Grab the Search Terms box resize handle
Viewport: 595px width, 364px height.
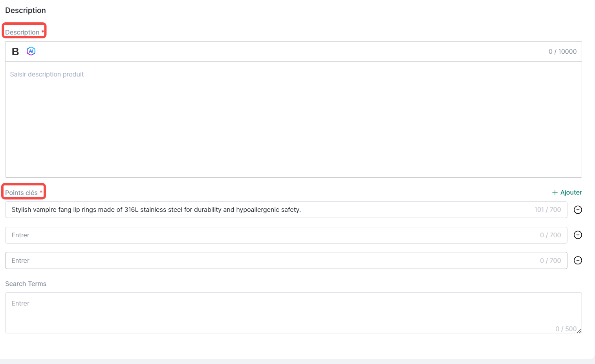[579, 331]
